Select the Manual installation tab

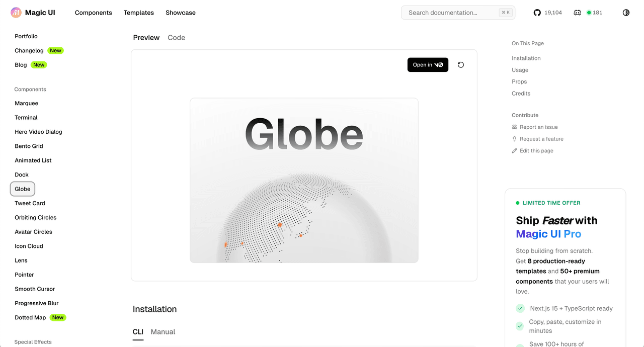(163, 332)
